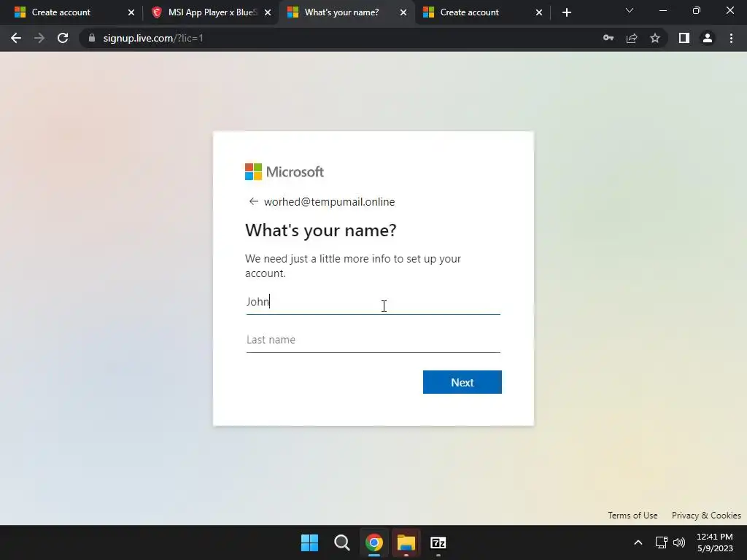Click the browser forward arrow
Image resolution: width=747 pixels, height=560 pixels.
pyautogui.click(x=39, y=38)
